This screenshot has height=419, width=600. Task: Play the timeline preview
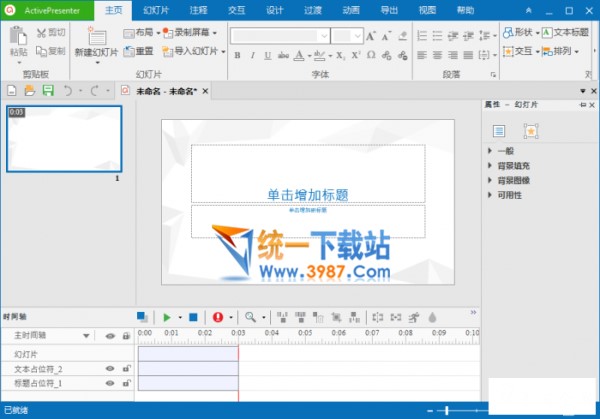pyautogui.click(x=167, y=317)
